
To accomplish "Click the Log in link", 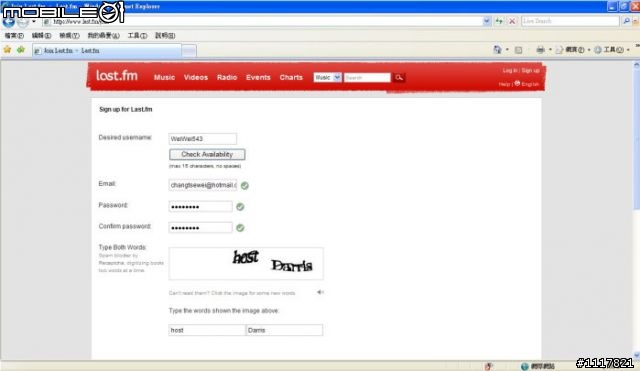I will [510, 71].
